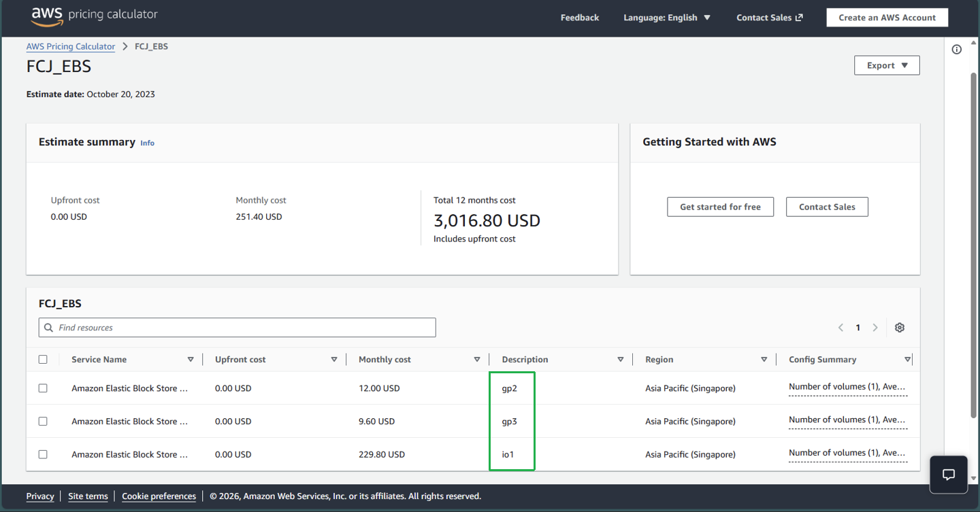Focus the Find resources search field
This screenshot has width=980, height=512.
tap(238, 328)
